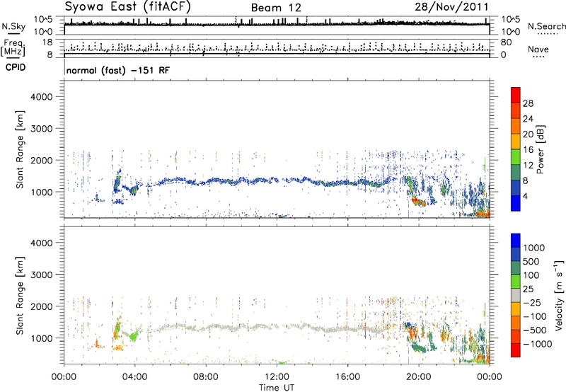Click the 'Freq. [MHz]' axis label
This screenshot has height=392, width=566.
click(x=13, y=48)
